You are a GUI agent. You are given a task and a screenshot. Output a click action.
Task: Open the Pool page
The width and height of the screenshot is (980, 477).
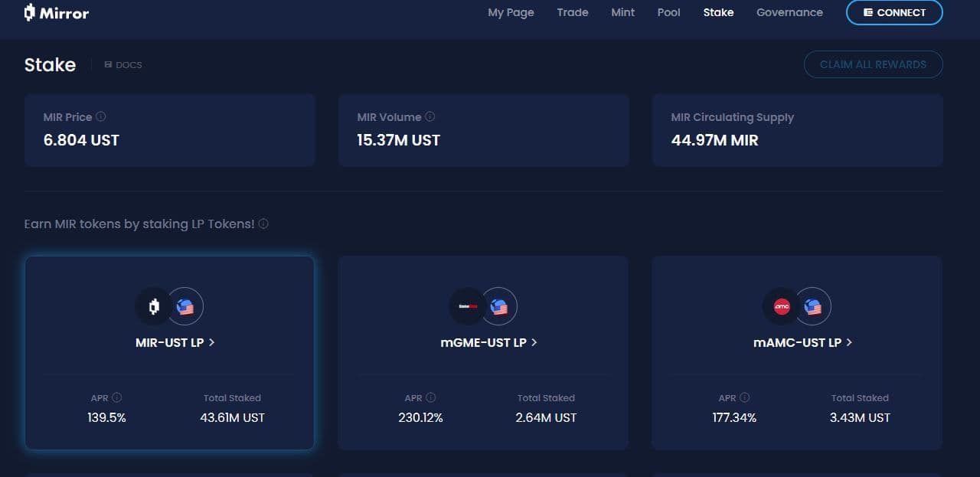pyautogui.click(x=668, y=12)
